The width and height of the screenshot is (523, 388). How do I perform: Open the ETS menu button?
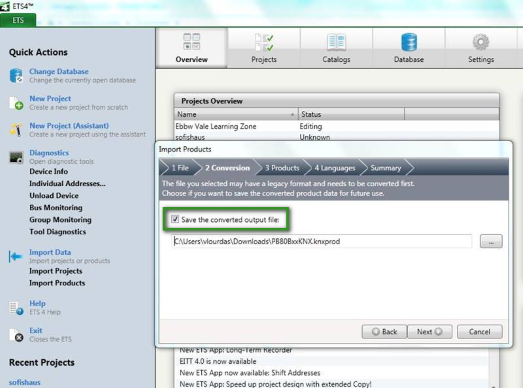[18, 20]
